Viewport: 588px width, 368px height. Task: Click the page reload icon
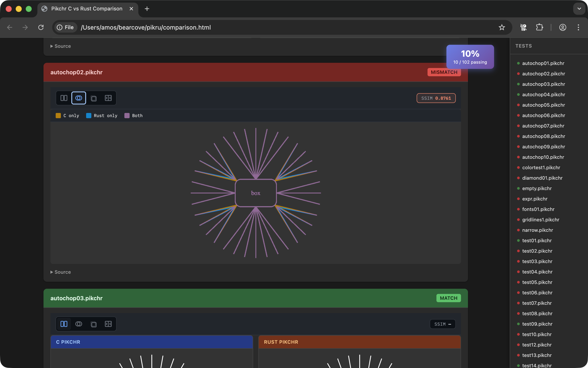point(41,27)
